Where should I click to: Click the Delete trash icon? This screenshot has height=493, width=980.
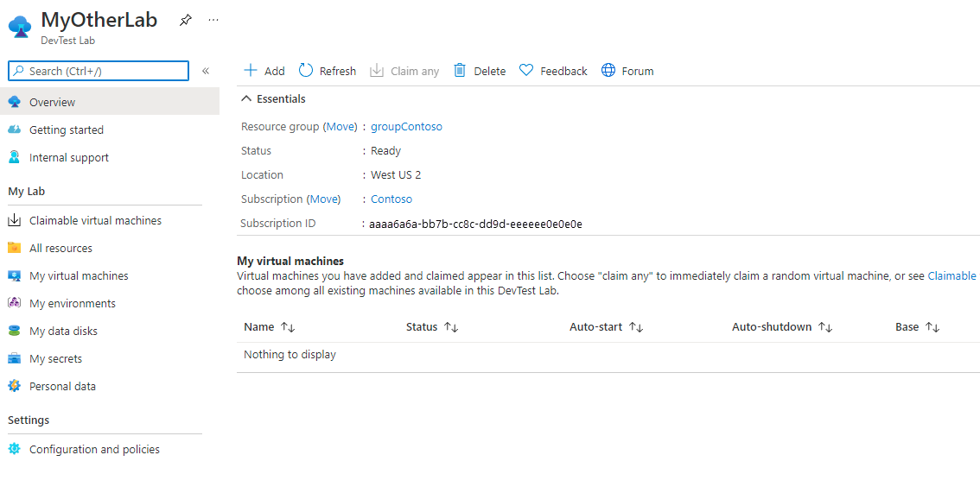coord(460,71)
